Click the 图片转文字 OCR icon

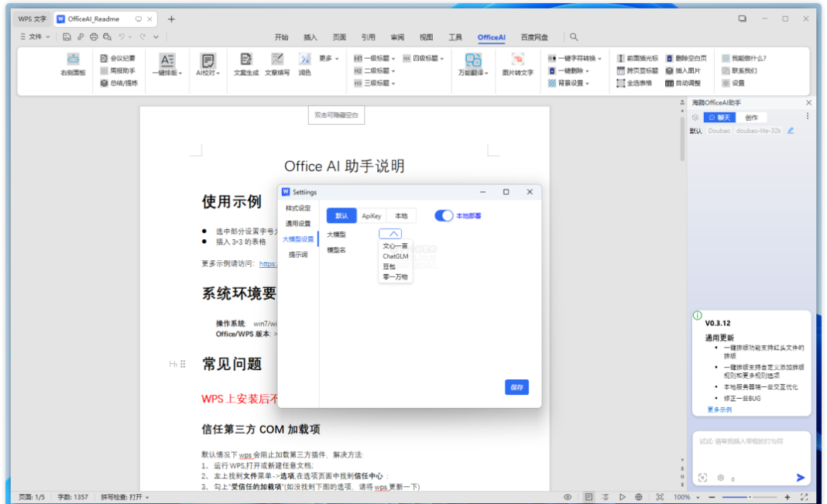517,60
